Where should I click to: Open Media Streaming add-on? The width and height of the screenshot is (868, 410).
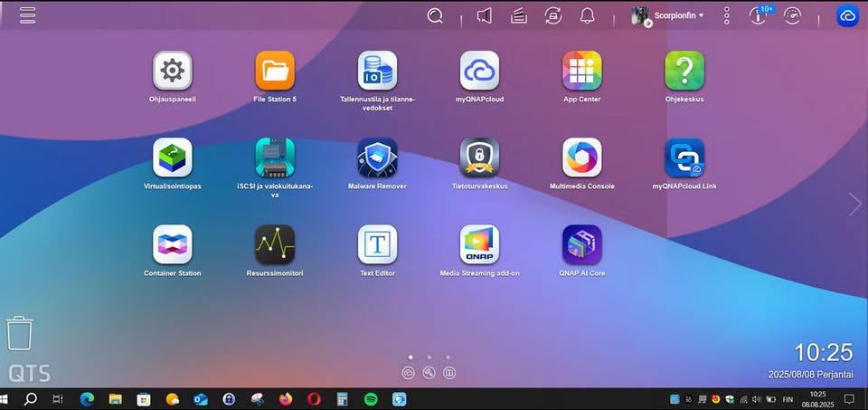click(x=479, y=244)
